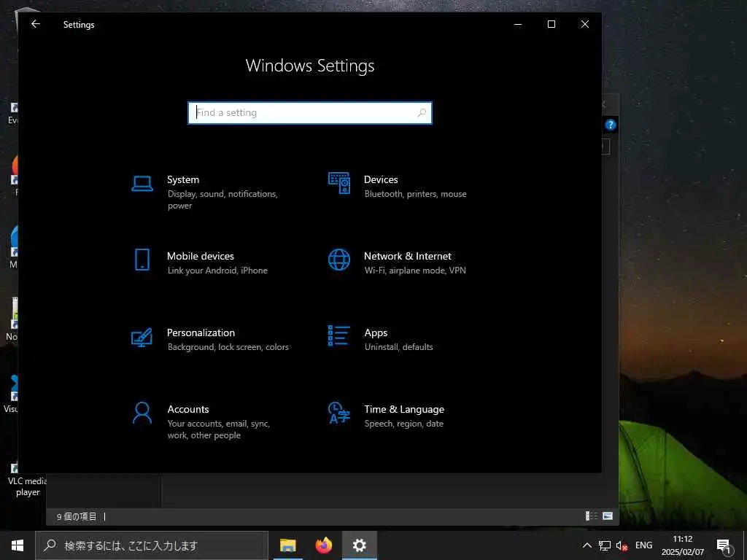The width and height of the screenshot is (747, 560).
Task: Click the ENG input language indicator
Action: point(643,545)
